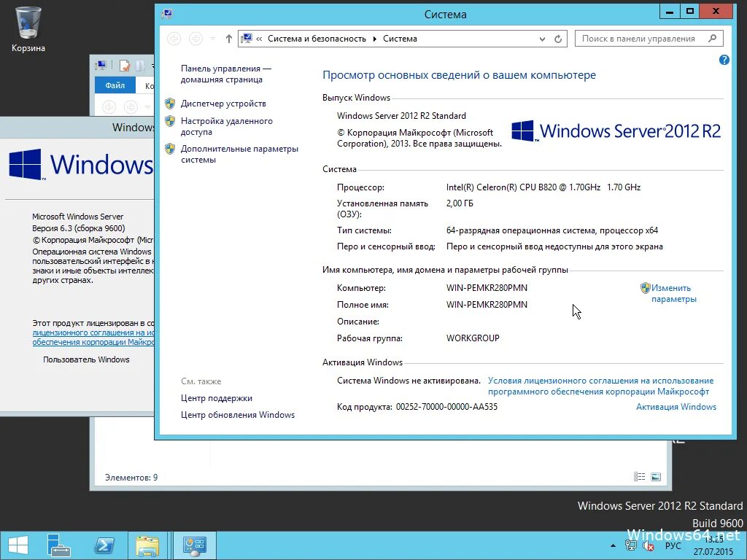This screenshot has width=747, height=560.
Task: Click Properties icon in Explorer quick access toolbar
Action: [x=125, y=66]
